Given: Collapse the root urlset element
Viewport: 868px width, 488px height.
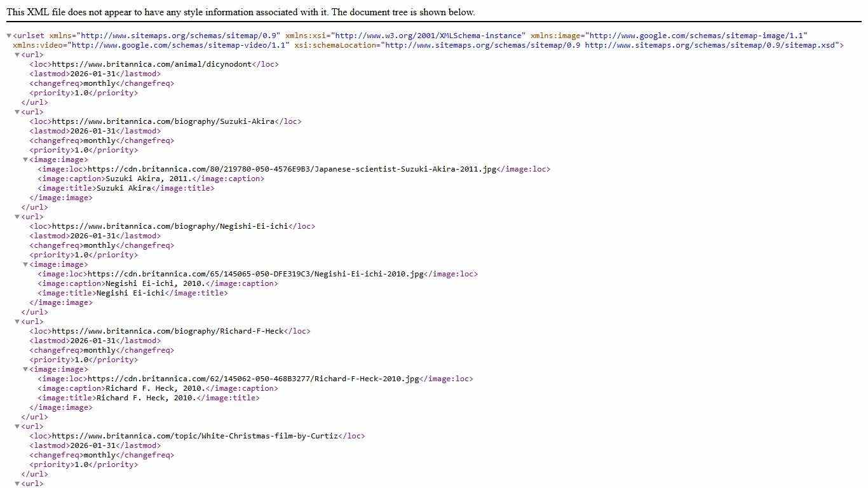Looking at the screenshot, I should tap(9, 36).
